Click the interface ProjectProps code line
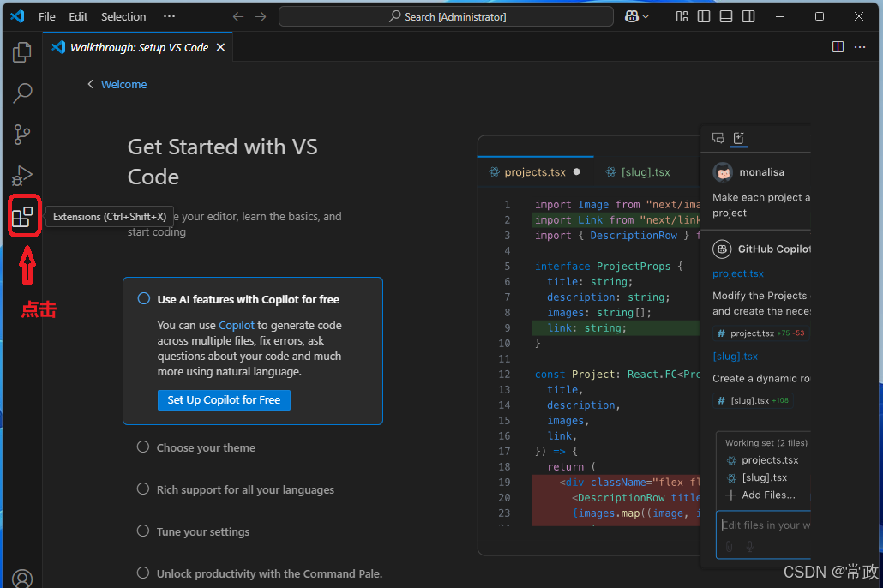The width and height of the screenshot is (883, 588). tap(608, 266)
